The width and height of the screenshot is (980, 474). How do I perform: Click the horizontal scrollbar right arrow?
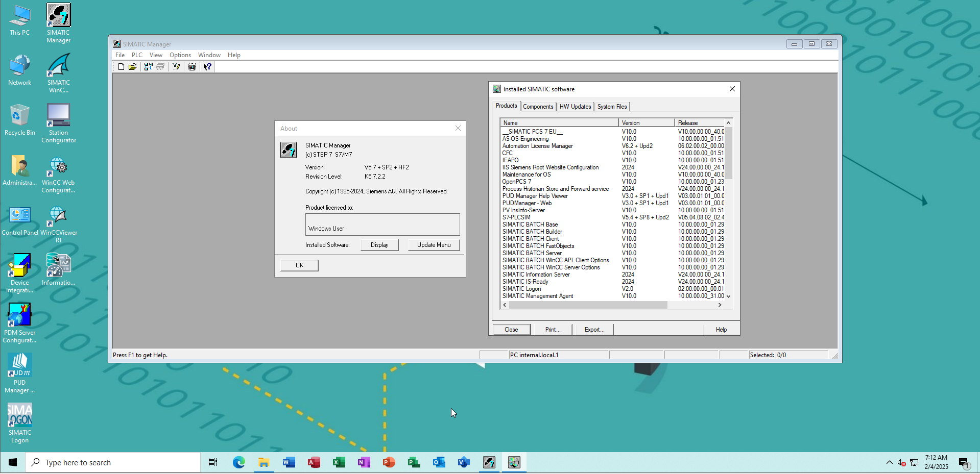(x=720, y=305)
